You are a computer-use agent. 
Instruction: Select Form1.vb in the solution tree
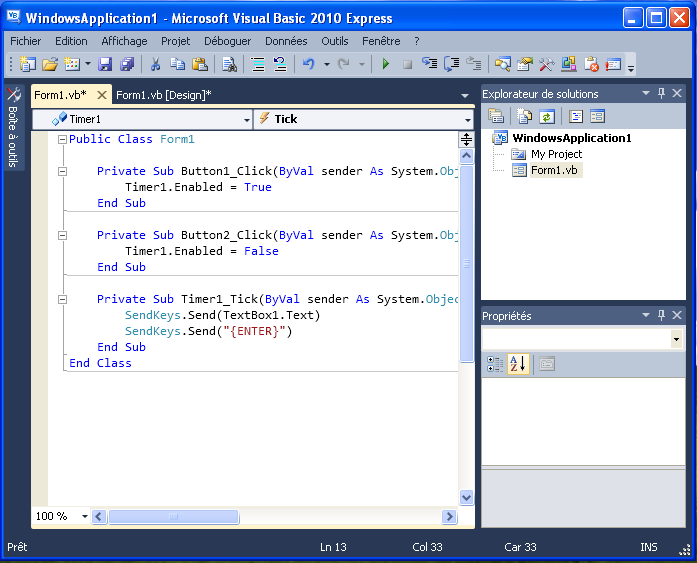coord(554,170)
